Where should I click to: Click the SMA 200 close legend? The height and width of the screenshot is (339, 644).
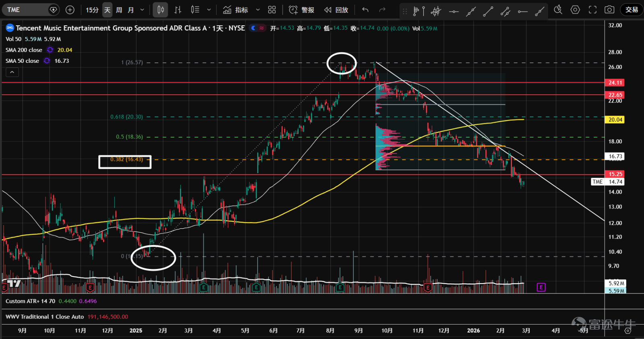point(24,50)
